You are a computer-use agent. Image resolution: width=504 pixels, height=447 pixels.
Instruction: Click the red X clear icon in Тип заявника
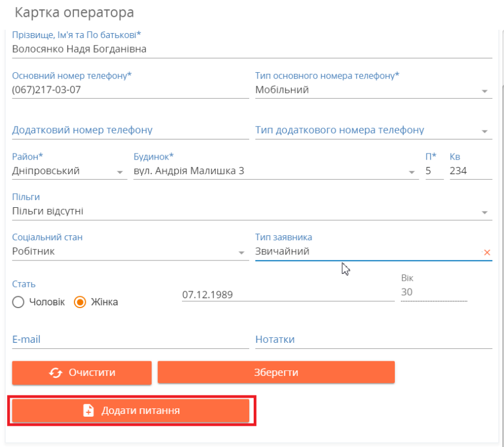click(x=487, y=253)
